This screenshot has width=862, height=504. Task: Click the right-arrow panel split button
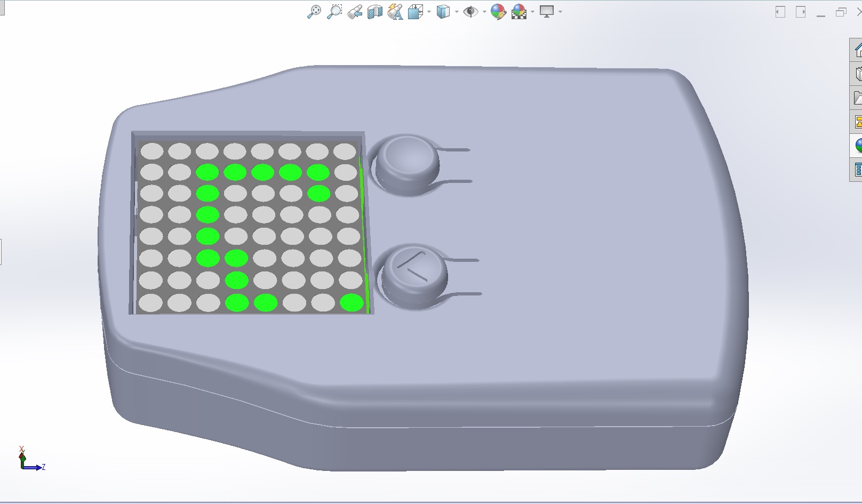[801, 12]
